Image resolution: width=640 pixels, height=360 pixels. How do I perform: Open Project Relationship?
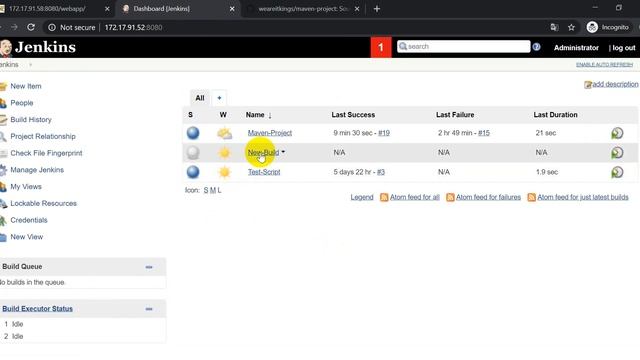click(43, 136)
